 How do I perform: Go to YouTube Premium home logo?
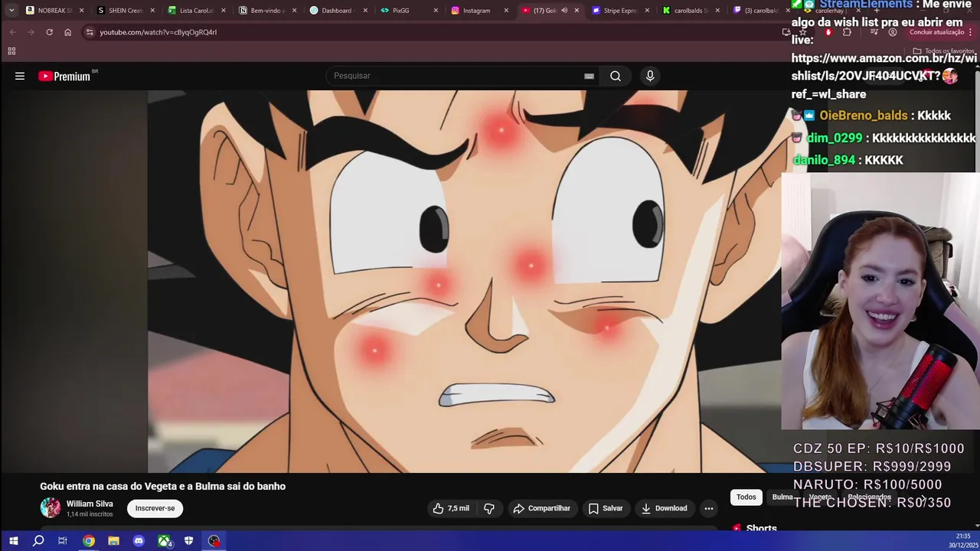coord(64,76)
